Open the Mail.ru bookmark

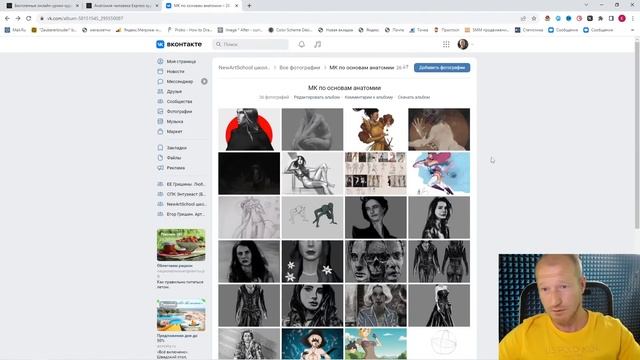(15, 30)
